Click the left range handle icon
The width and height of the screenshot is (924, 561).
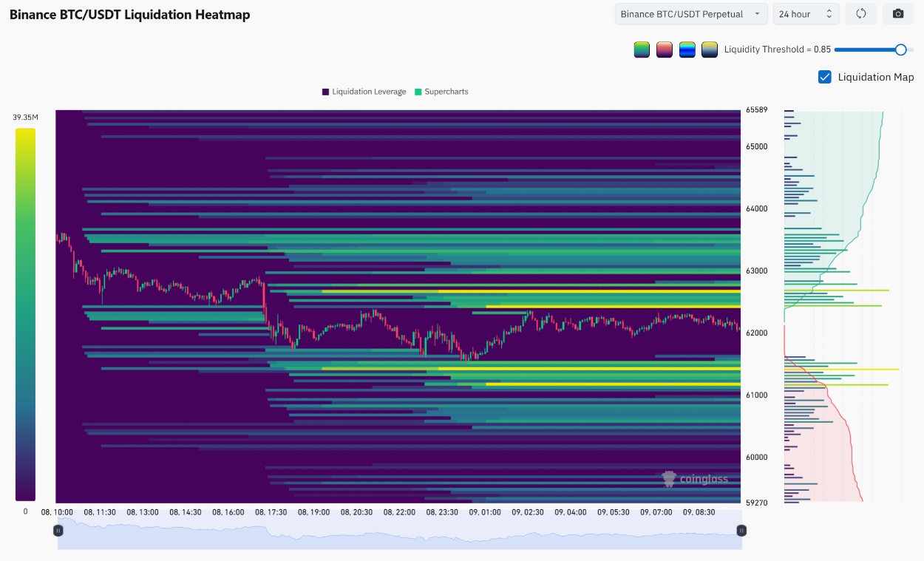coord(58,530)
